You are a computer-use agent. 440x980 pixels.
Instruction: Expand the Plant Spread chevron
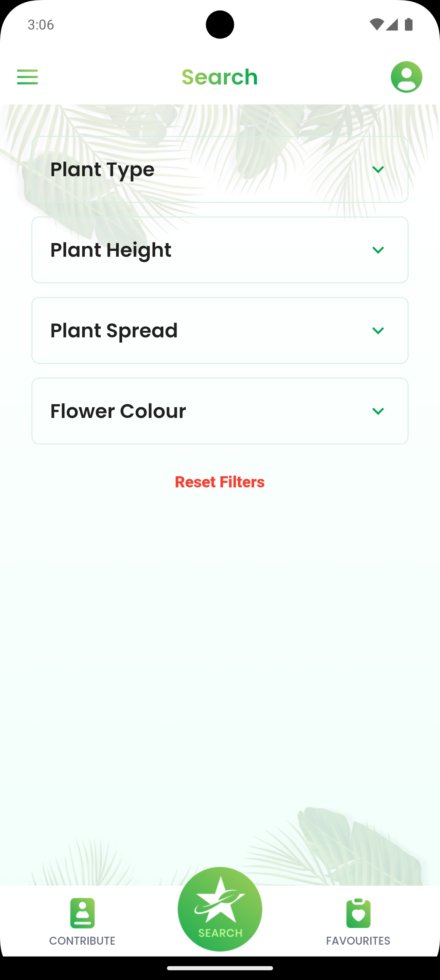pyautogui.click(x=378, y=331)
